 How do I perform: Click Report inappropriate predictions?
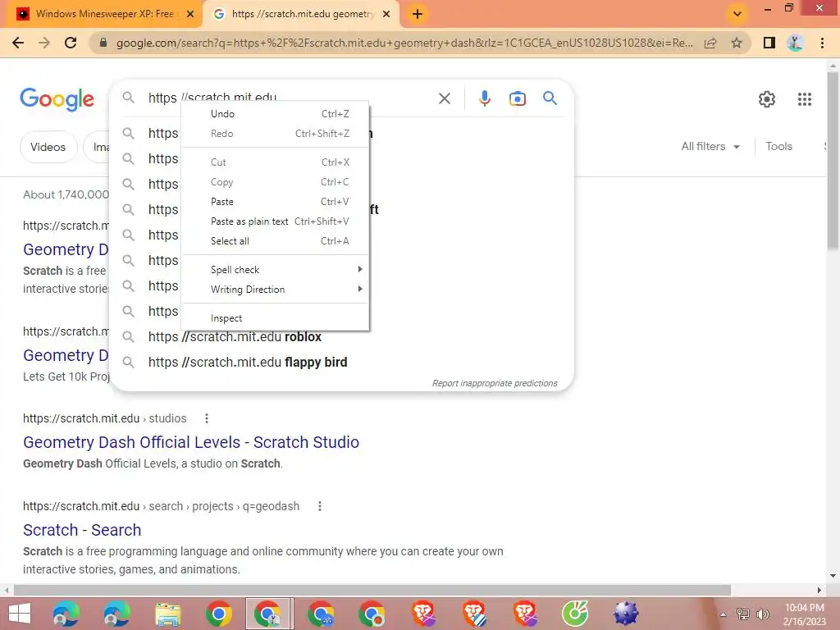pos(495,384)
